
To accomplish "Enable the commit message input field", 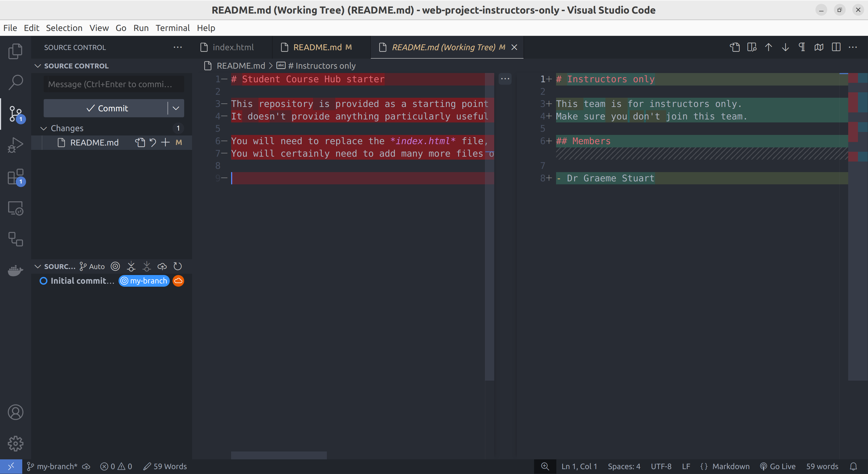I will tap(111, 83).
